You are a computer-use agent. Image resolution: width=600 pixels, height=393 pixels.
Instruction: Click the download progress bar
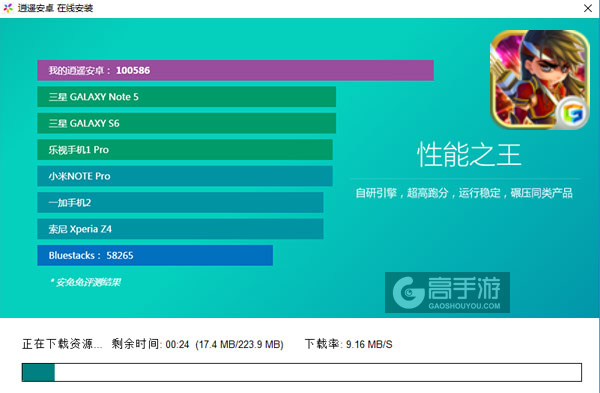click(x=302, y=372)
